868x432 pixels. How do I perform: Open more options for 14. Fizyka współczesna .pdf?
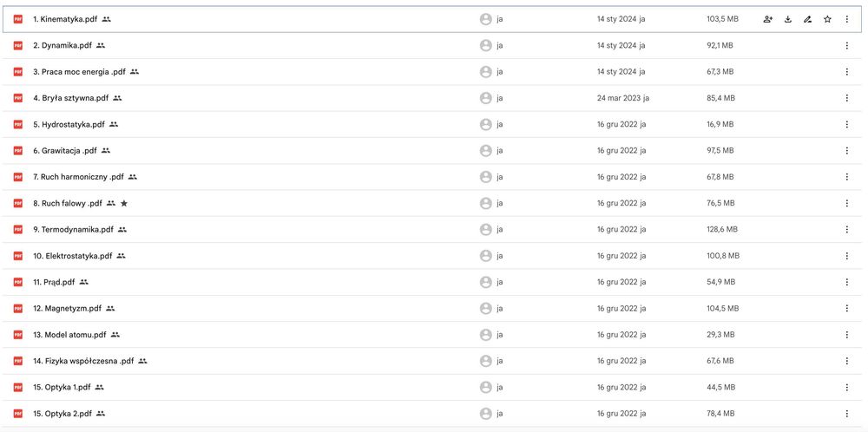[x=847, y=361]
